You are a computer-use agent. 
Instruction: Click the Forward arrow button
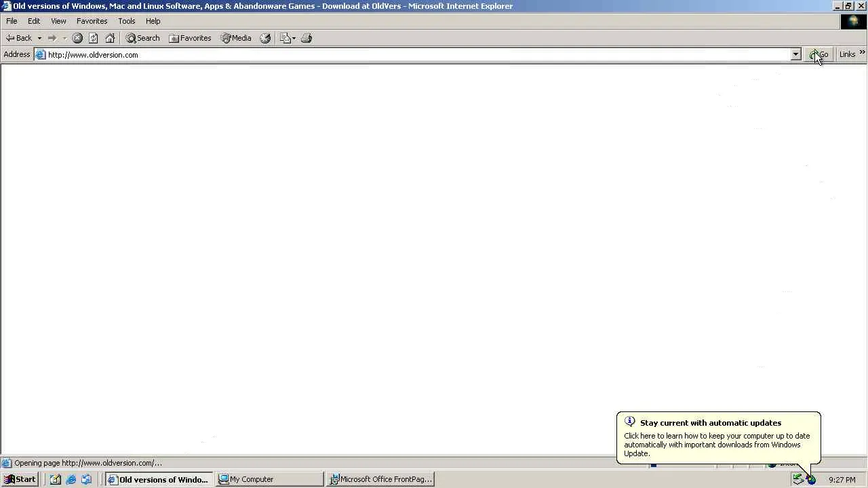(52, 38)
